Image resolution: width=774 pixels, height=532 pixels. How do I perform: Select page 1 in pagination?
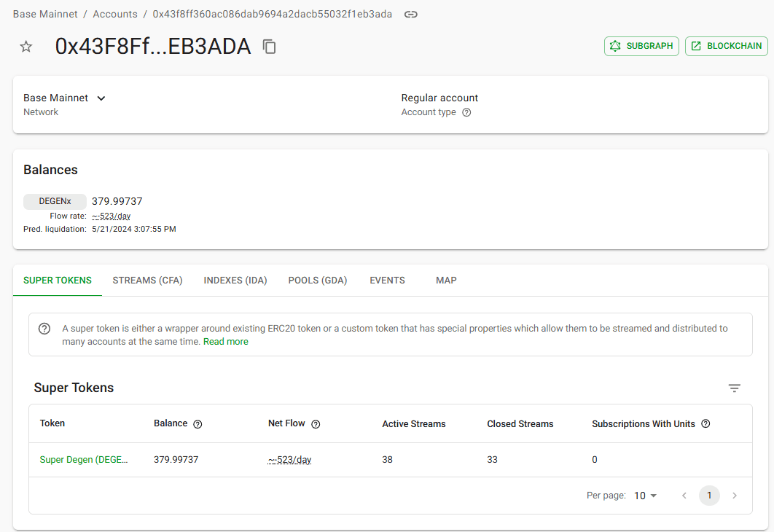(709, 496)
